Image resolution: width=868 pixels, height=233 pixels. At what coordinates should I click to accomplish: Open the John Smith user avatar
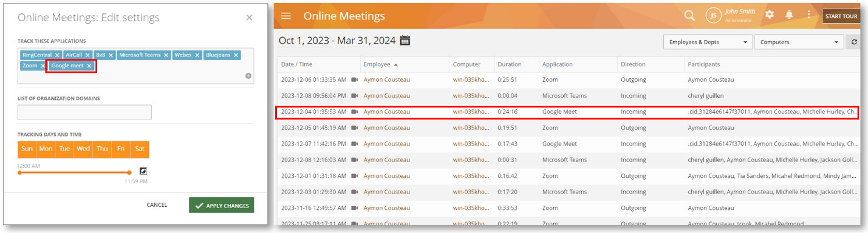point(713,16)
